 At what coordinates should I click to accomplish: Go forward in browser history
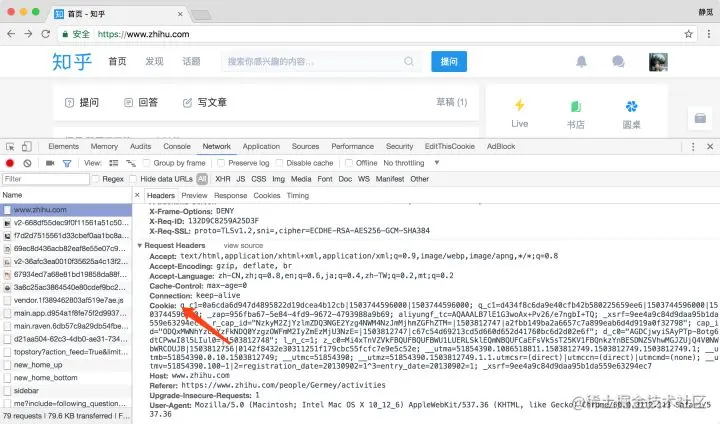28,34
